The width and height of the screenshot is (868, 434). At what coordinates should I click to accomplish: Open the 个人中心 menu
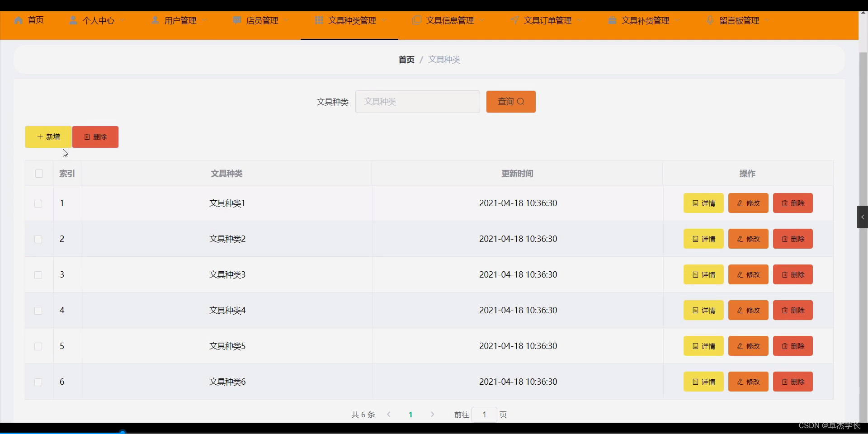(98, 20)
